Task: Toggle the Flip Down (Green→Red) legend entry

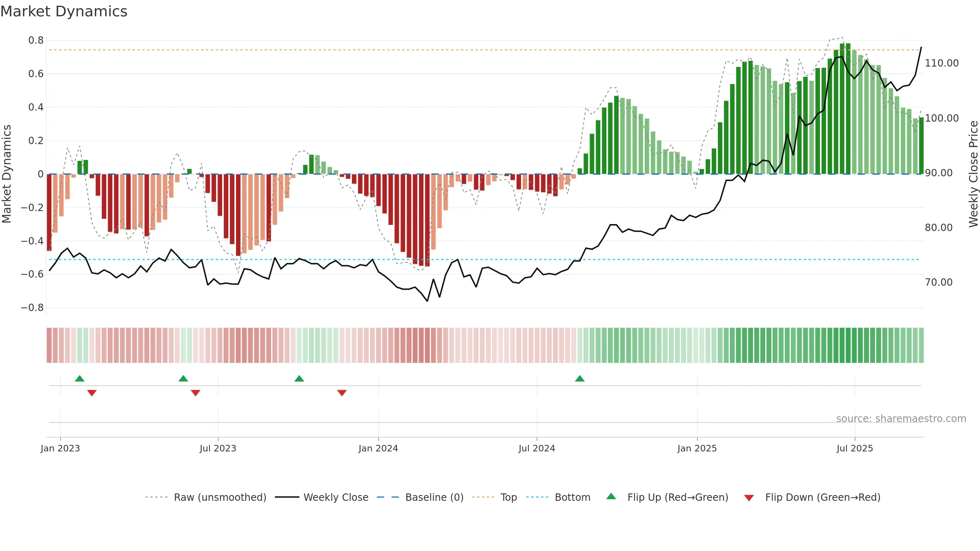Action: 812,497
